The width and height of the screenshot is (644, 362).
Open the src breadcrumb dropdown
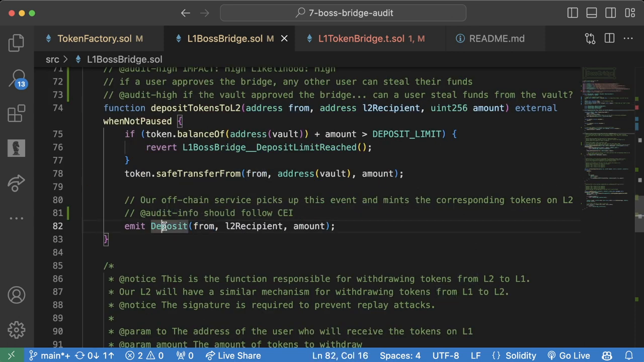pyautogui.click(x=52, y=59)
